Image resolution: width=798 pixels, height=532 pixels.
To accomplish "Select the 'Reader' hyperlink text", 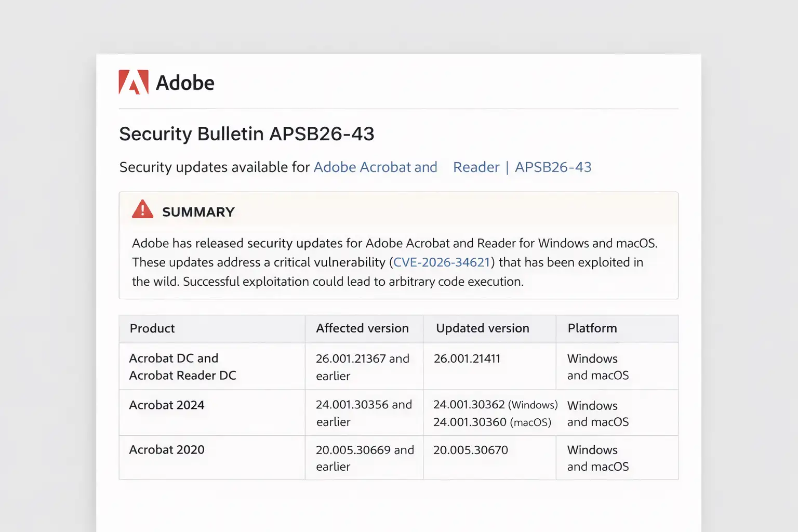I will pyautogui.click(x=475, y=167).
